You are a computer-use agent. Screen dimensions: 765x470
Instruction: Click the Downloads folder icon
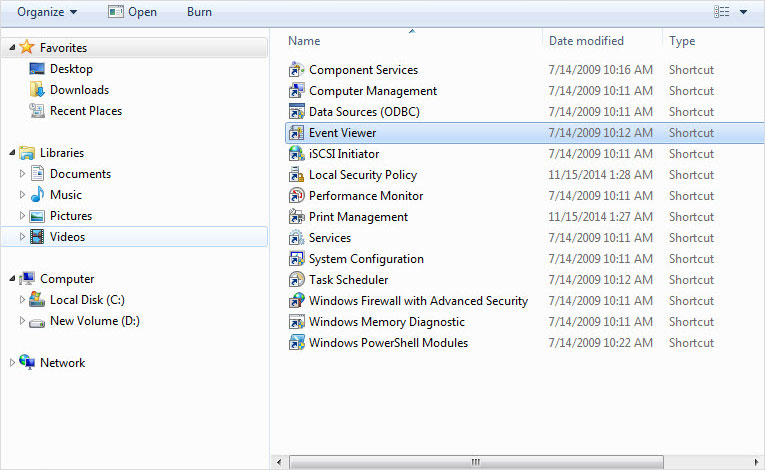tap(37, 90)
